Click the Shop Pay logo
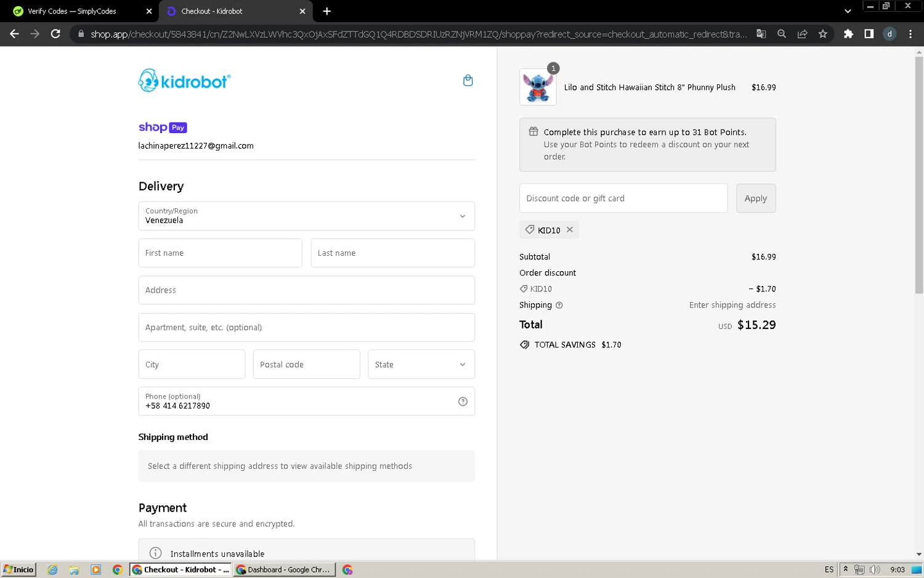Screen dimensions: 924x578 click(x=163, y=128)
